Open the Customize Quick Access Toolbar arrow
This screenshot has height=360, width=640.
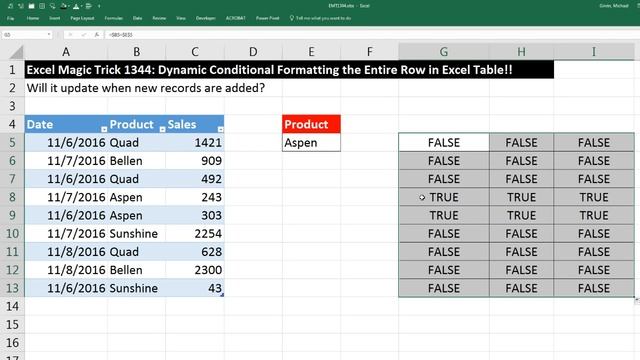(99, 6)
